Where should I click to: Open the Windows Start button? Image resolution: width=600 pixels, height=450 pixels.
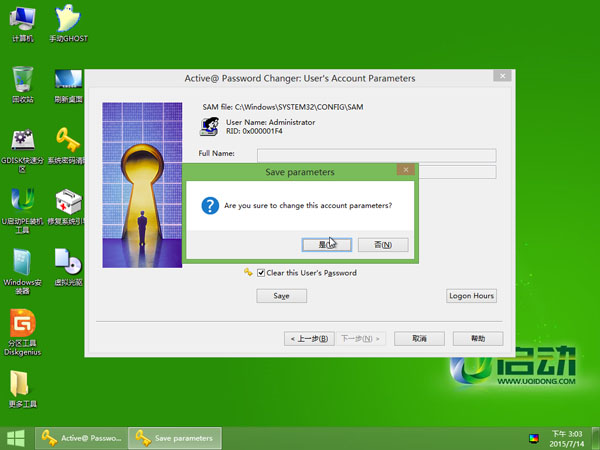(16, 438)
